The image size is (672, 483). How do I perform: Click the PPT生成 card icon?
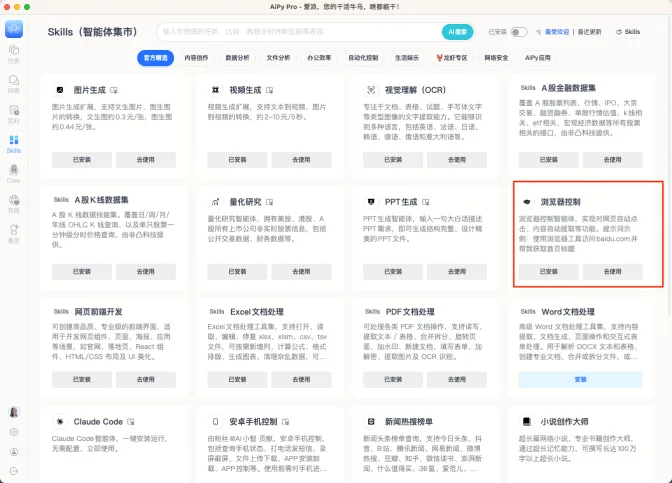(371, 202)
